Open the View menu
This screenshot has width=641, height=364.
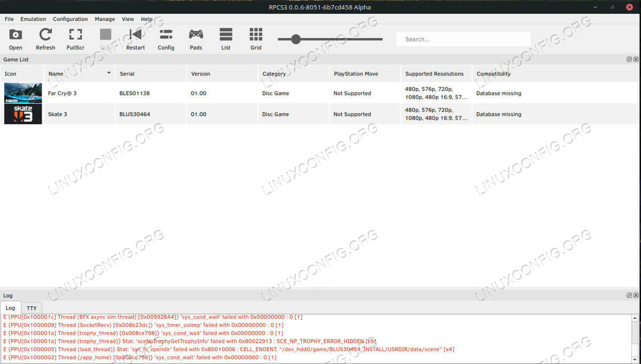click(x=128, y=19)
